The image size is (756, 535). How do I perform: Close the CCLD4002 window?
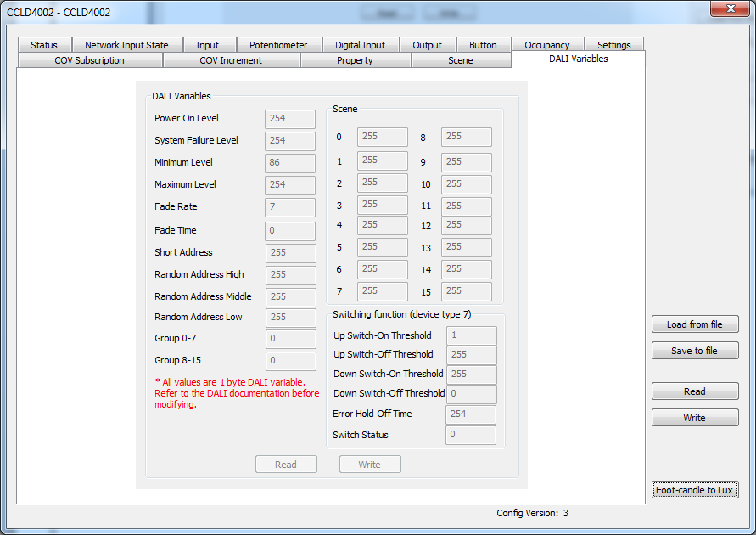coord(731,8)
